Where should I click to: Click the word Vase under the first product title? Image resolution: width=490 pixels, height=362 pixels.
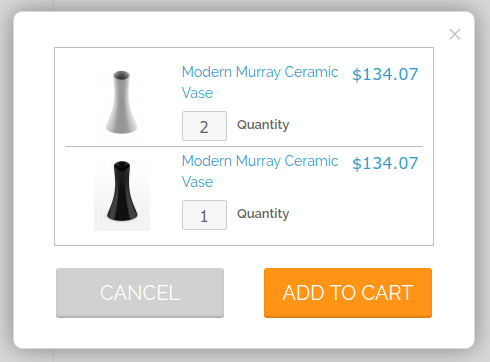click(197, 93)
